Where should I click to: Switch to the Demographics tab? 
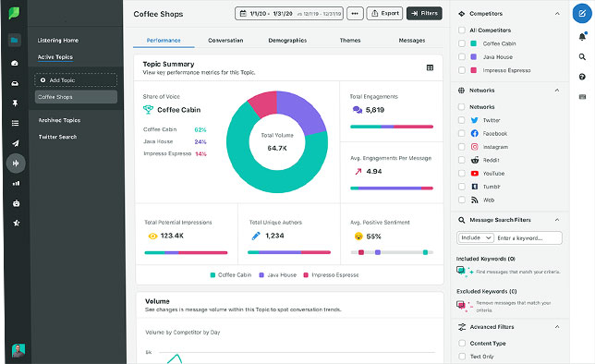(x=287, y=41)
